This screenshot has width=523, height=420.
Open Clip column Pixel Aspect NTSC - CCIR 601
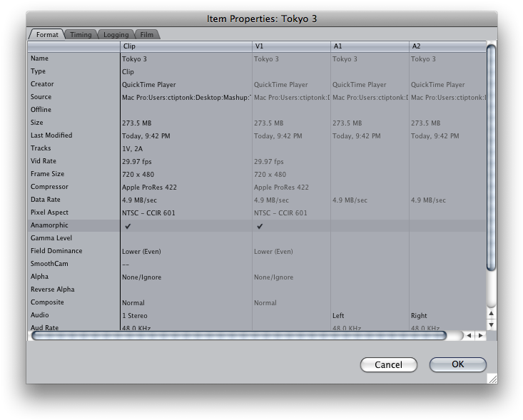coord(148,213)
